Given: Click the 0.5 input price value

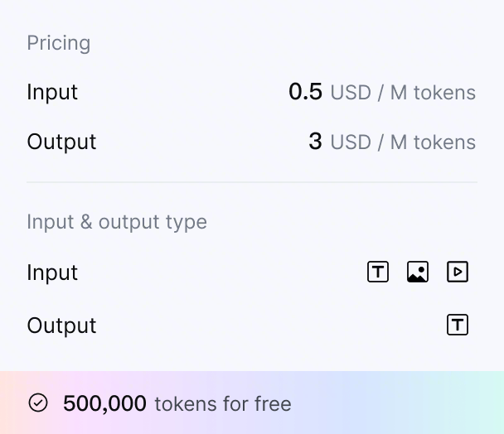Looking at the screenshot, I should pyautogui.click(x=305, y=92).
